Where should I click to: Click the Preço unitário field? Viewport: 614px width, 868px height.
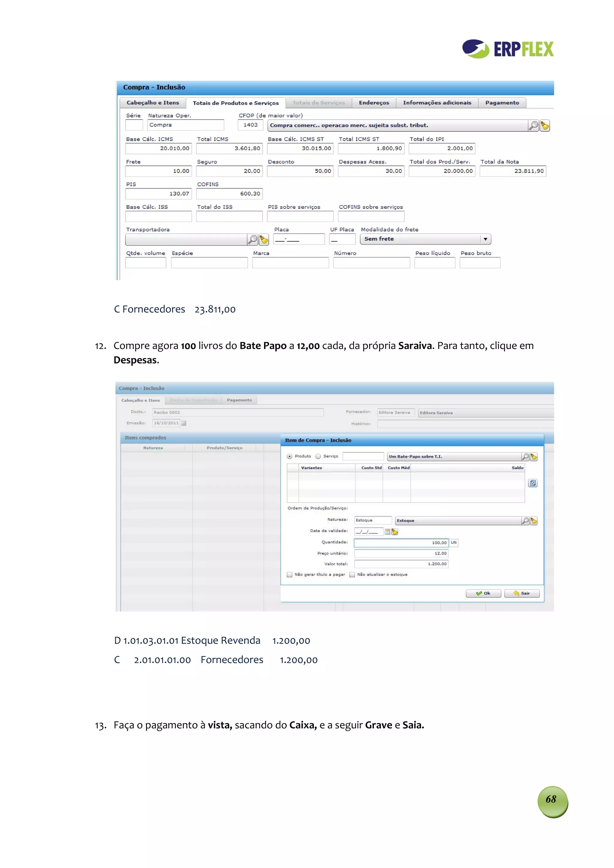(x=401, y=553)
